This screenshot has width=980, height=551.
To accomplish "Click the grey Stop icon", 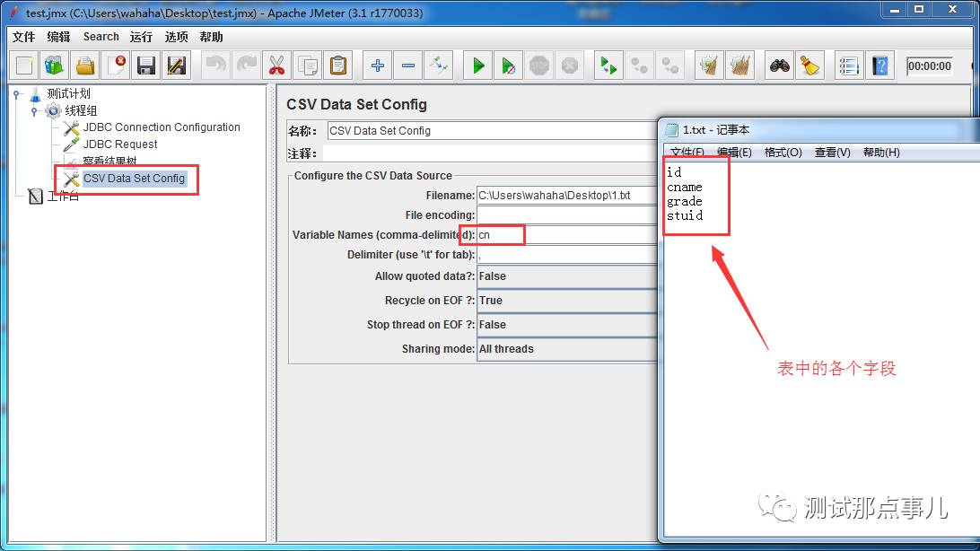I will click(x=538, y=66).
